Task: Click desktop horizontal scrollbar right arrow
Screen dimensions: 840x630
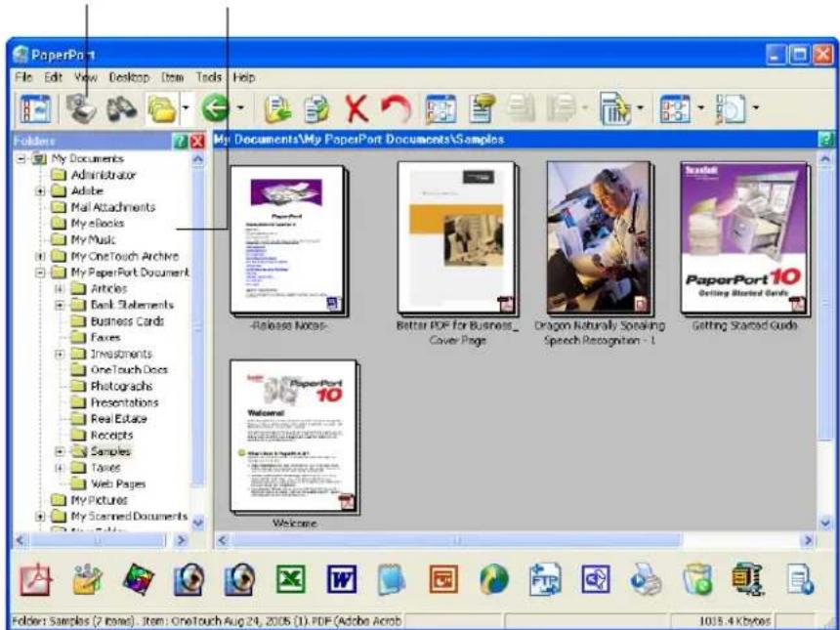Action: click(x=808, y=541)
